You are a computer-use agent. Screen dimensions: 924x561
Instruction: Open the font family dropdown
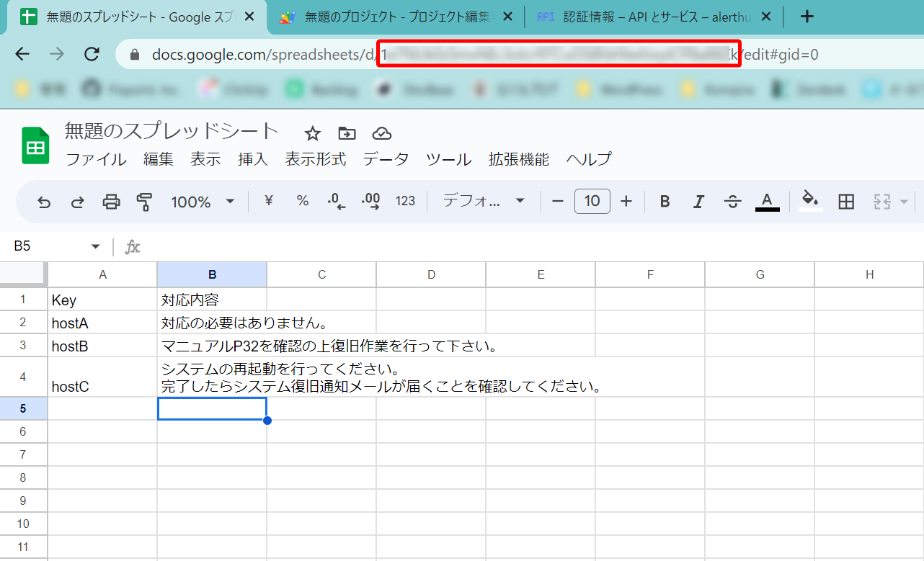pyautogui.click(x=481, y=202)
